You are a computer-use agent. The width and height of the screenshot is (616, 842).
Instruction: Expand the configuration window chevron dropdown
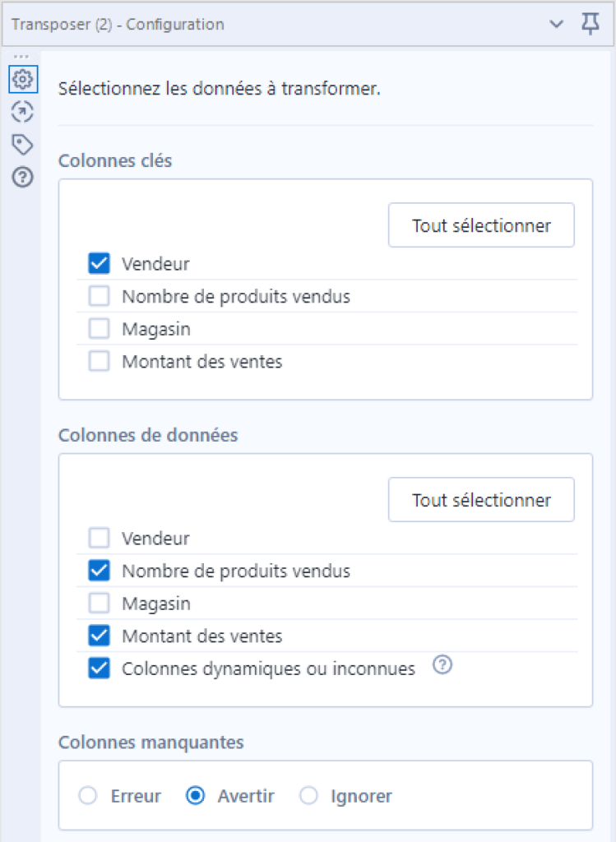(x=557, y=24)
